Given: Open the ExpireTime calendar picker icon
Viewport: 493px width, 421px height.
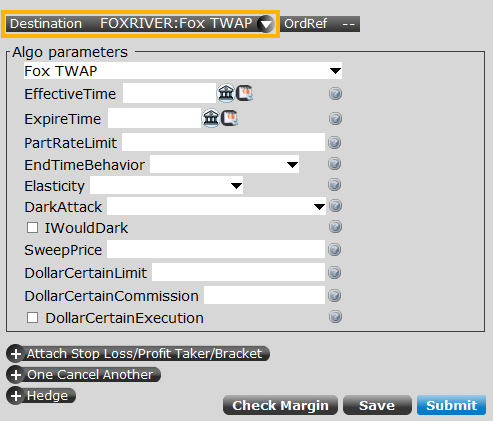Looking at the screenshot, I should tap(229, 118).
